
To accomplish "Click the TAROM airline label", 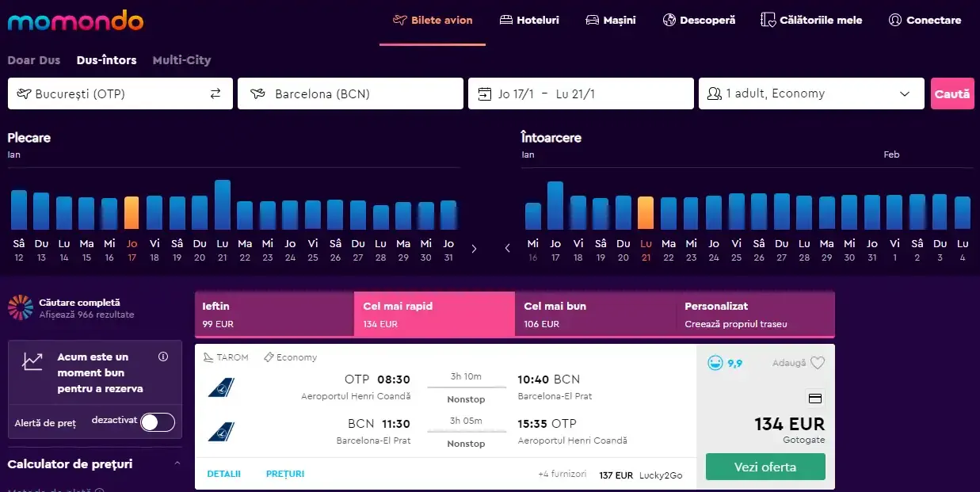I will tap(226, 357).
